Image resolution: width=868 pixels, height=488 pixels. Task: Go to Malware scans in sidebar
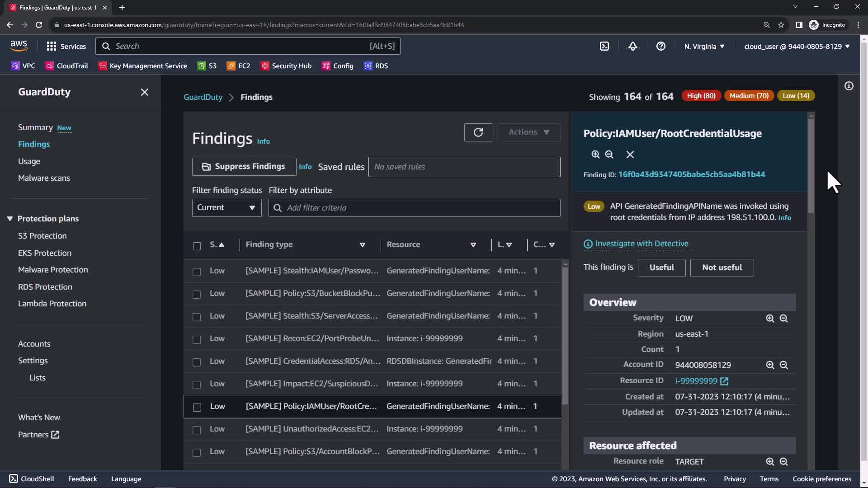[x=44, y=178]
